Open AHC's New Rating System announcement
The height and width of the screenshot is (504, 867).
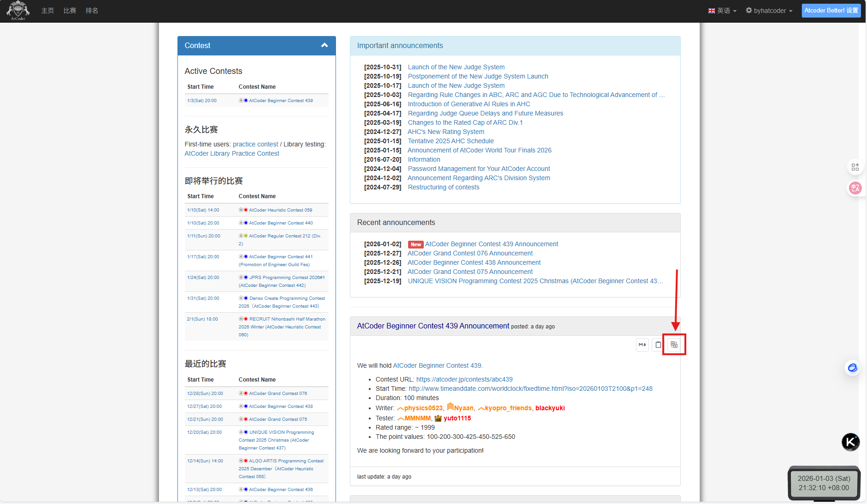pos(446,132)
